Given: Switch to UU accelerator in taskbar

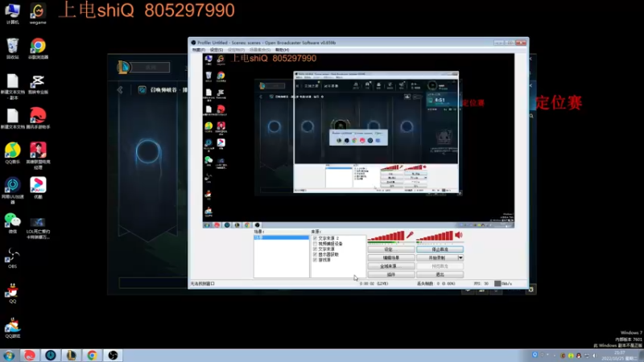Looking at the screenshot, I should 51,356.
